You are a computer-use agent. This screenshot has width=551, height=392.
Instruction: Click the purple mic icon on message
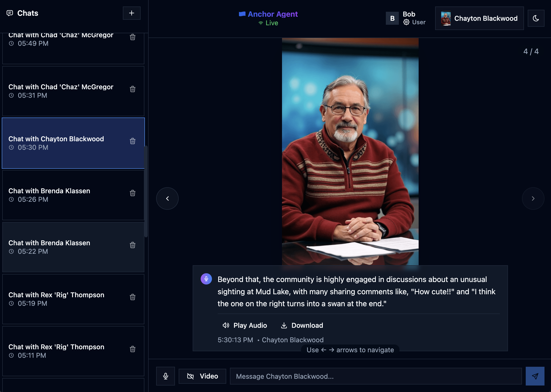pyautogui.click(x=206, y=279)
